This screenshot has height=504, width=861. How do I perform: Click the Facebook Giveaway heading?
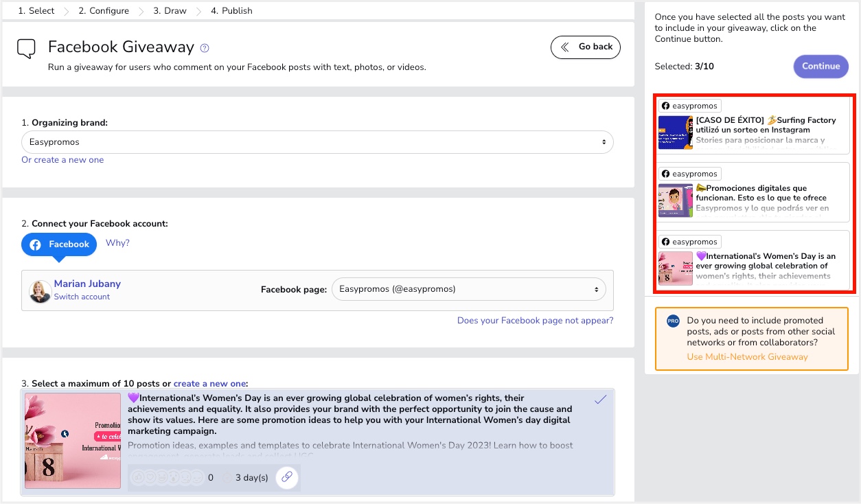121,47
